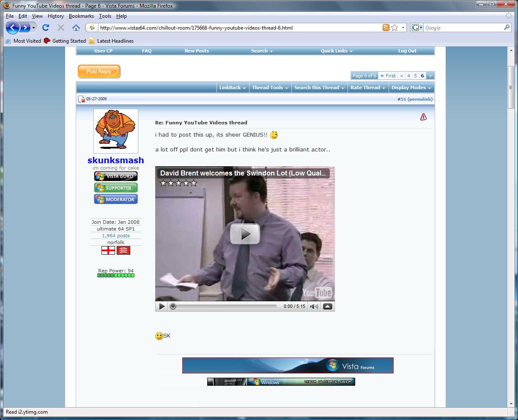Click the YouTube logo on the video

[x=317, y=293]
